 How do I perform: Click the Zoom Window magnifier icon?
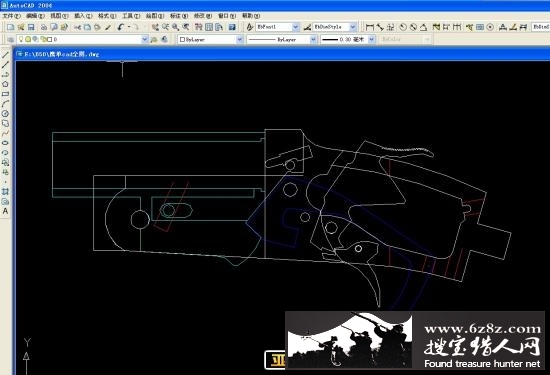(x=175, y=27)
